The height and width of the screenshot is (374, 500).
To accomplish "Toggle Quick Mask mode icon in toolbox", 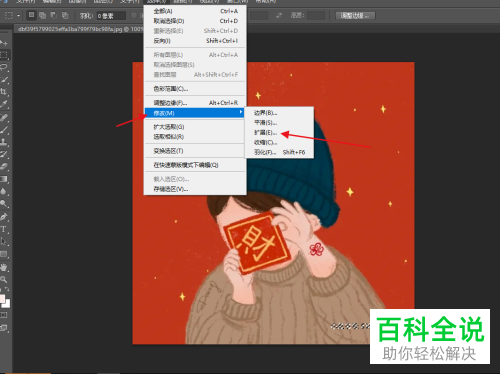I will pyautogui.click(x=4, y=315).
